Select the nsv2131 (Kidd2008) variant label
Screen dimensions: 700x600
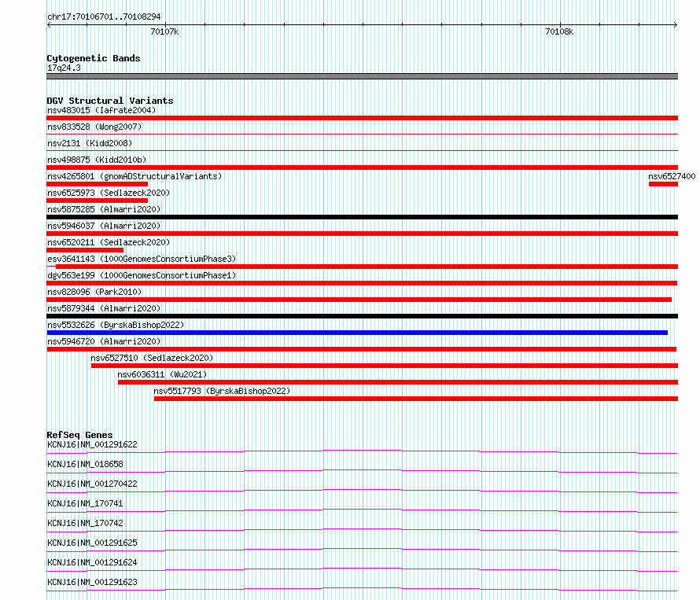click(x=90, y=143)
